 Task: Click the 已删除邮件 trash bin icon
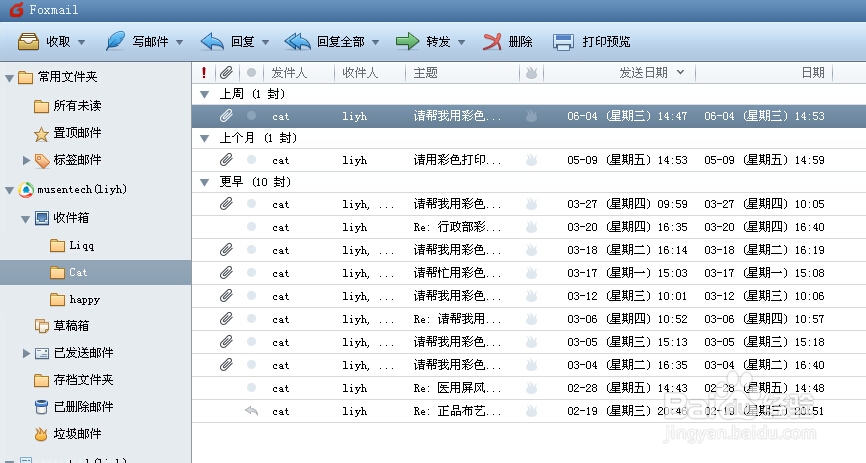(41, 407)
